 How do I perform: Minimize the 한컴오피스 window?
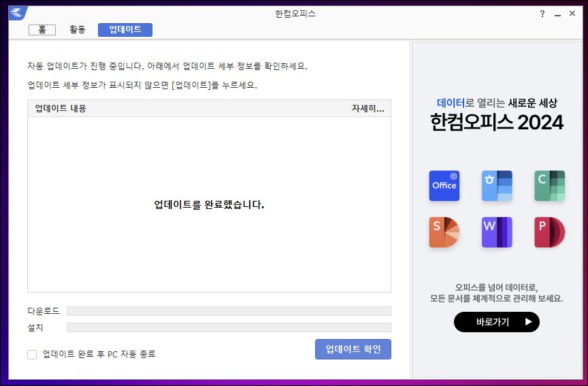557,14
